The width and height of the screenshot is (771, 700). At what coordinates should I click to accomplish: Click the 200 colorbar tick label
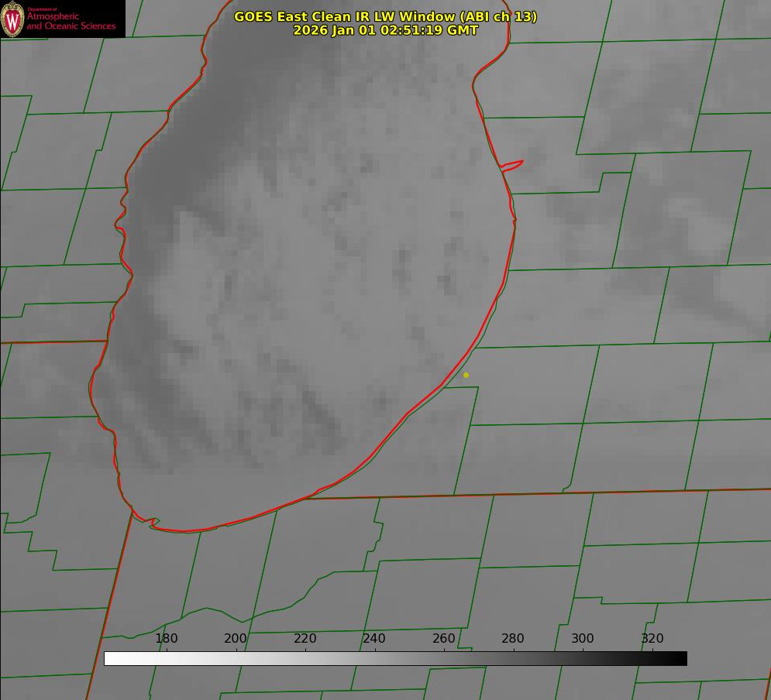[x=236, y=638]
